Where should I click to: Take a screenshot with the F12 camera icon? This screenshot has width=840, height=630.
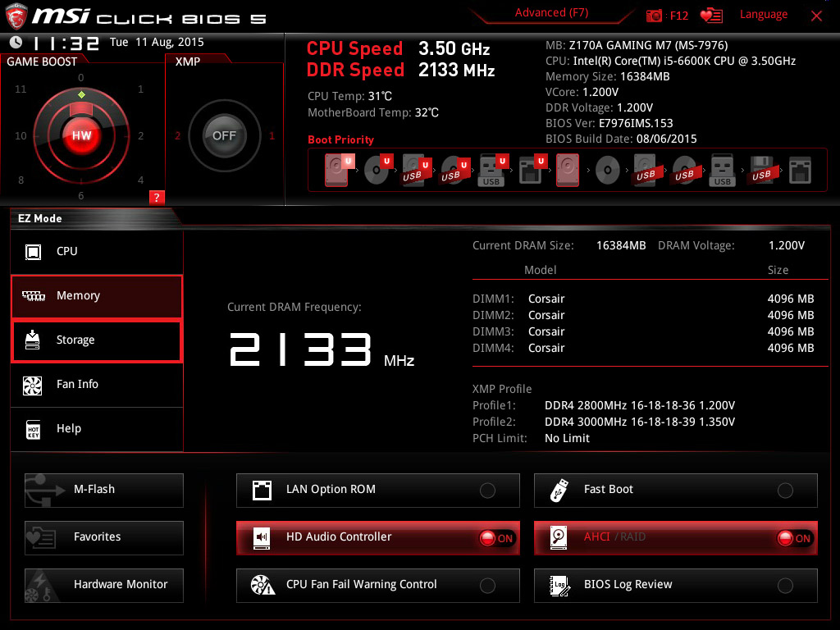pyautogui.click(x=654, y=16)
